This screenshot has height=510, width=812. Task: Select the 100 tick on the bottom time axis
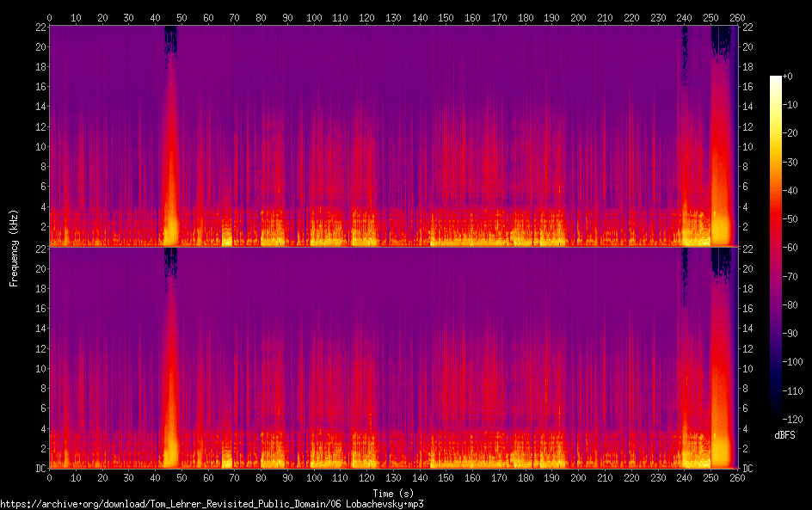[314, 477]
